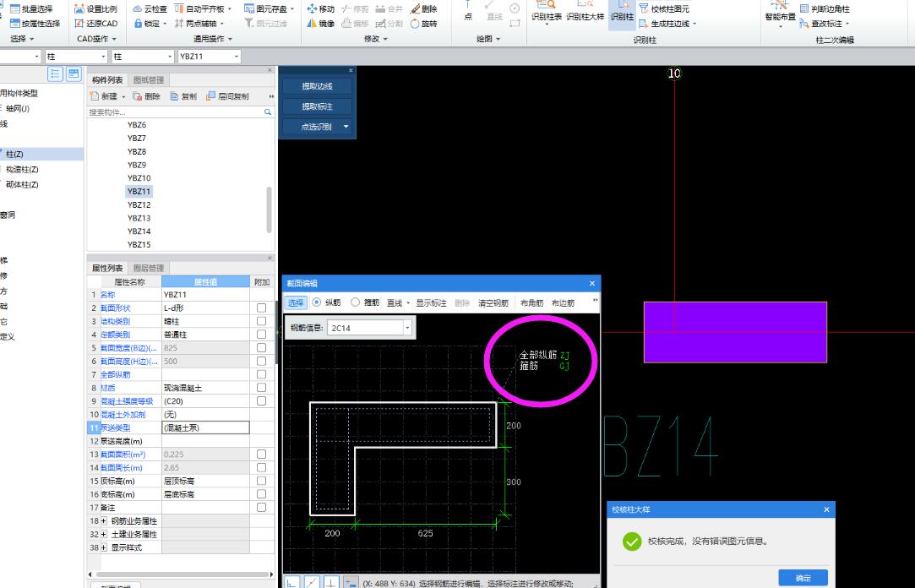Image resolution: width=915 pixels, height=588 pixels.
Task: Toggle the 定额类别 附加 checkbox
Action: pyautogui.click(x=261, y=335)
